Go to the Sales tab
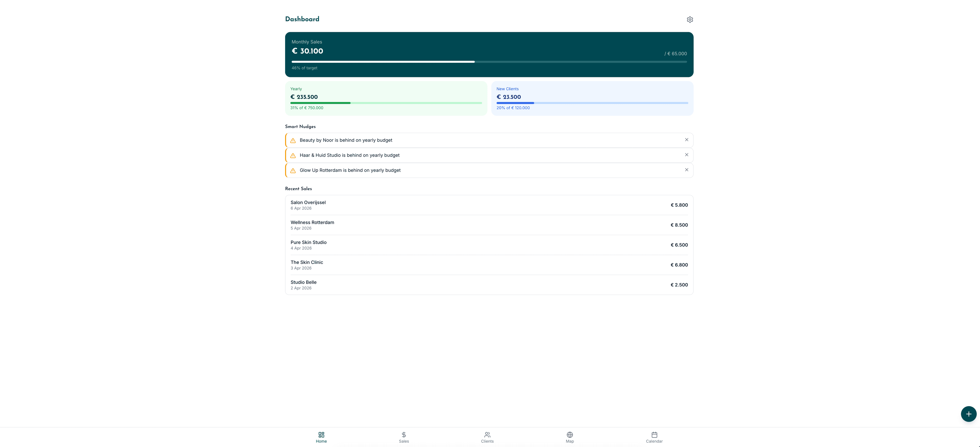 click(x=404, y=437)
